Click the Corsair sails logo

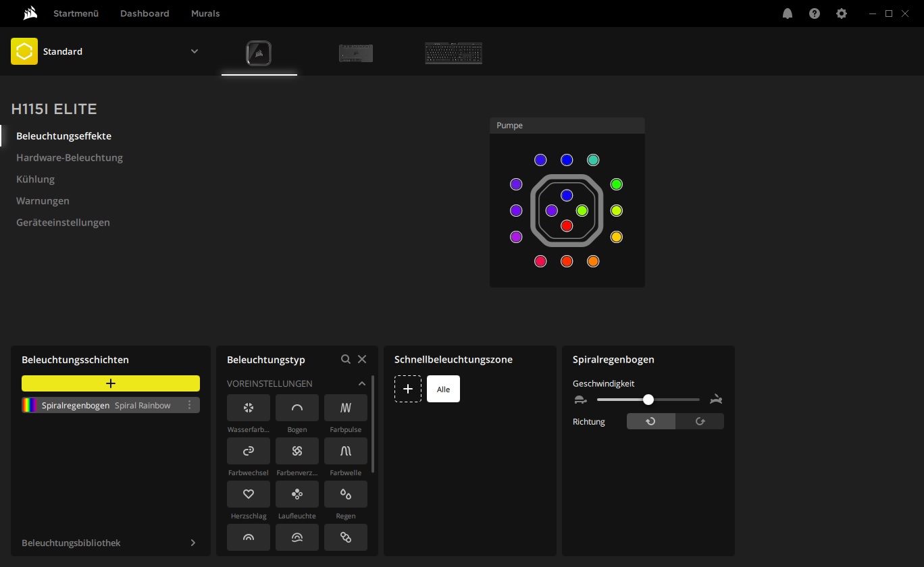[29, 13]
